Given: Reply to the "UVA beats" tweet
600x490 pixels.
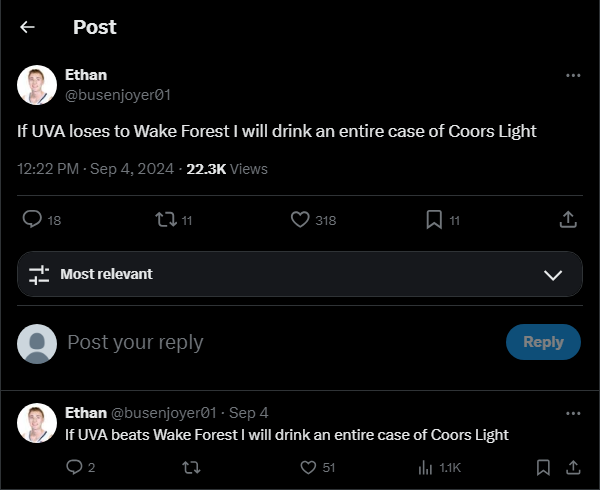Looking at the screenshot, I should [x=74, y=467].
